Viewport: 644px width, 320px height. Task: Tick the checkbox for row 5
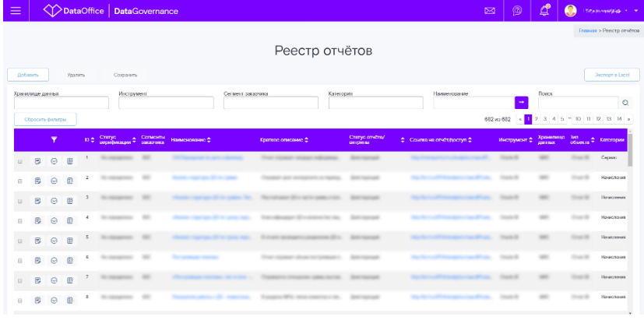click(19, 241)
